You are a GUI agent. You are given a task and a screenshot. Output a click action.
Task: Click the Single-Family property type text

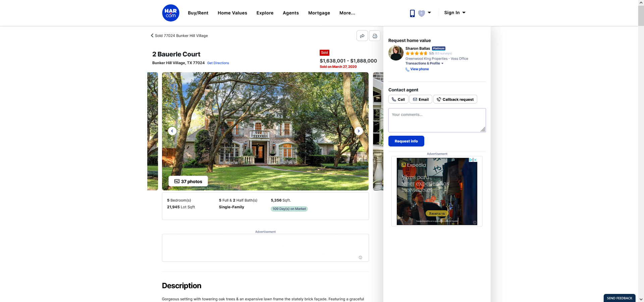tap(231, 207)
